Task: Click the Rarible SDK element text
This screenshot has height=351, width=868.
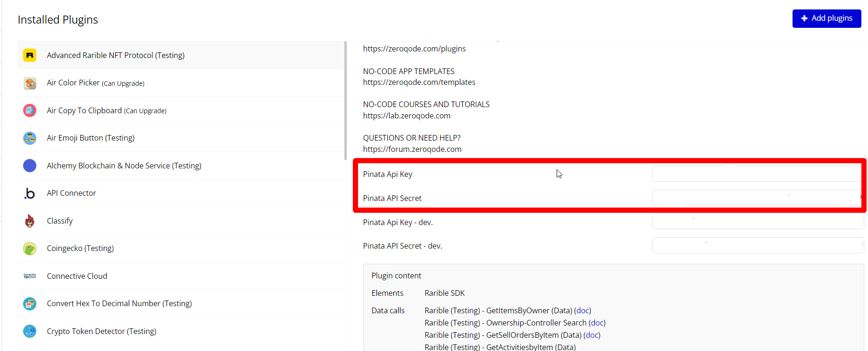Action: [x=444, y=293]
